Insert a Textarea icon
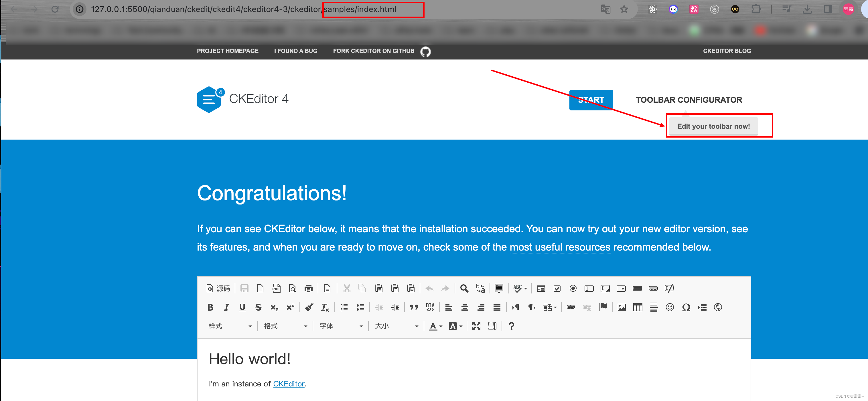The height and width of the screenshot is (401, 868). tap(605, 289)
